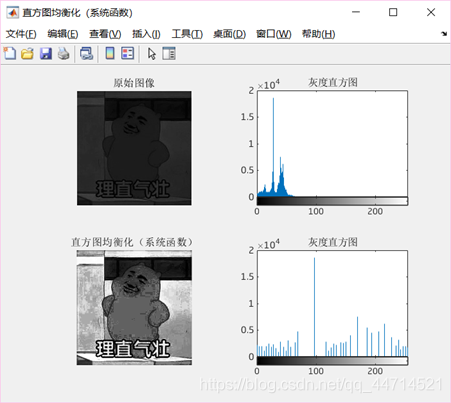This screenshot has height=403, width=451.
Task: Click the New Figure toolbar icon
Action: click(10, 53)
